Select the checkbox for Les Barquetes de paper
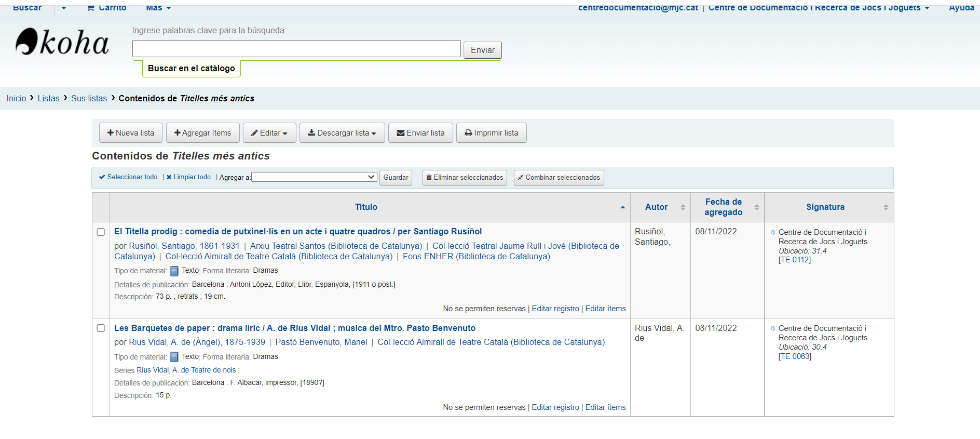 (101, 328)
